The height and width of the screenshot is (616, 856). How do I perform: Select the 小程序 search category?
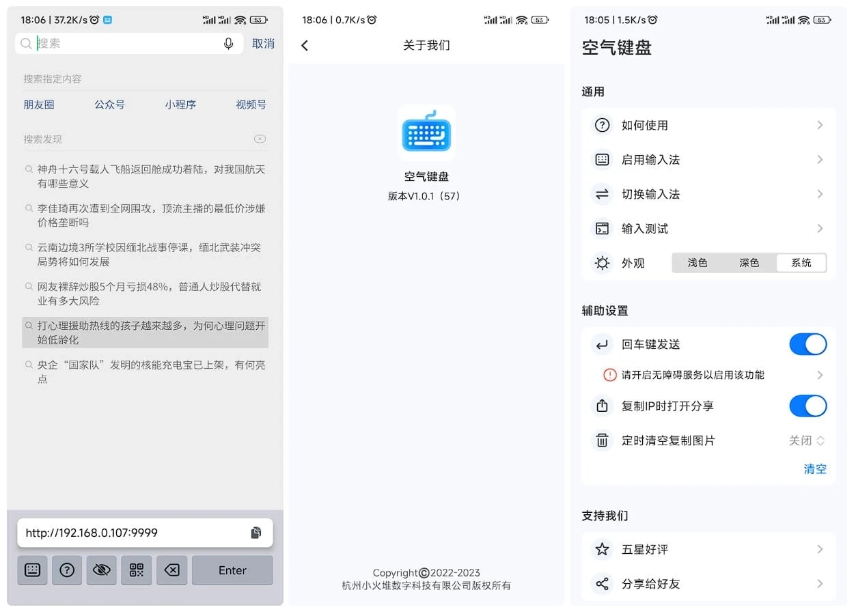180,104
